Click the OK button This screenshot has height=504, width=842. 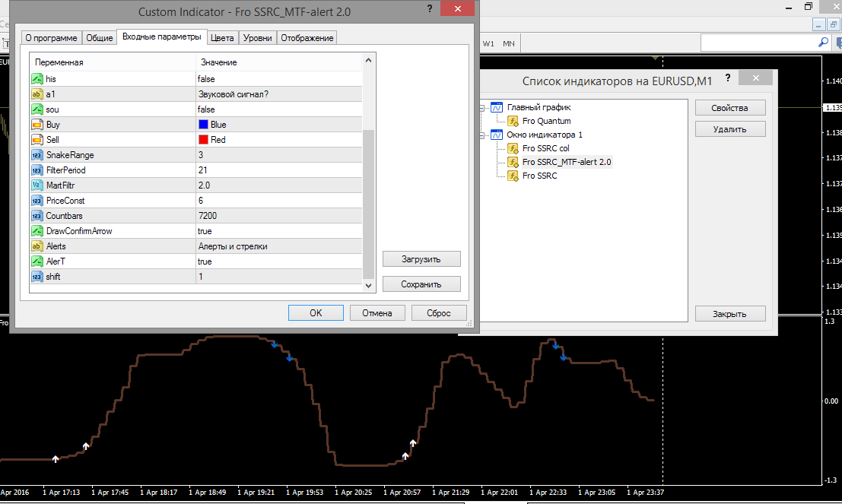(x=316, y=313)
